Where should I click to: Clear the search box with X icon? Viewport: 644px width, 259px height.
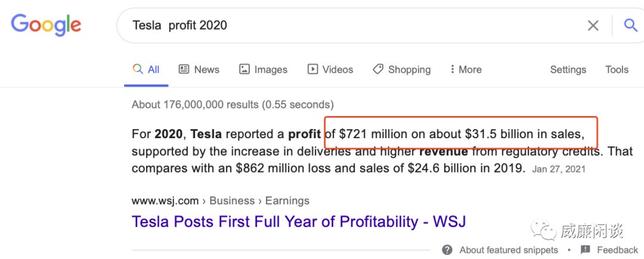point(593,26)
